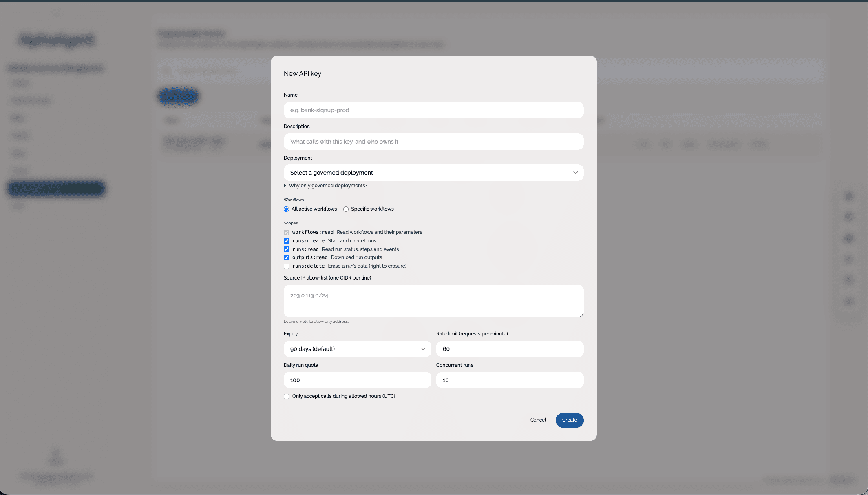
Task: Click the Source IP allow-list textarea
Action: point(433,301)
